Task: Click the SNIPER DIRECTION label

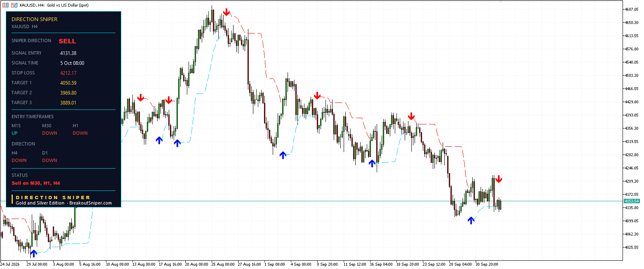Action: pyautogui.click(x=31, y=40)
